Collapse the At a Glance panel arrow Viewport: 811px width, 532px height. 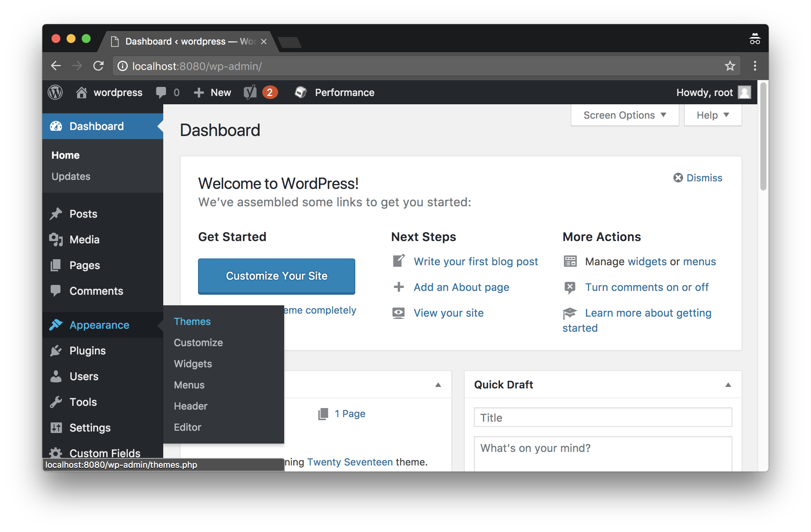(438, 385)
